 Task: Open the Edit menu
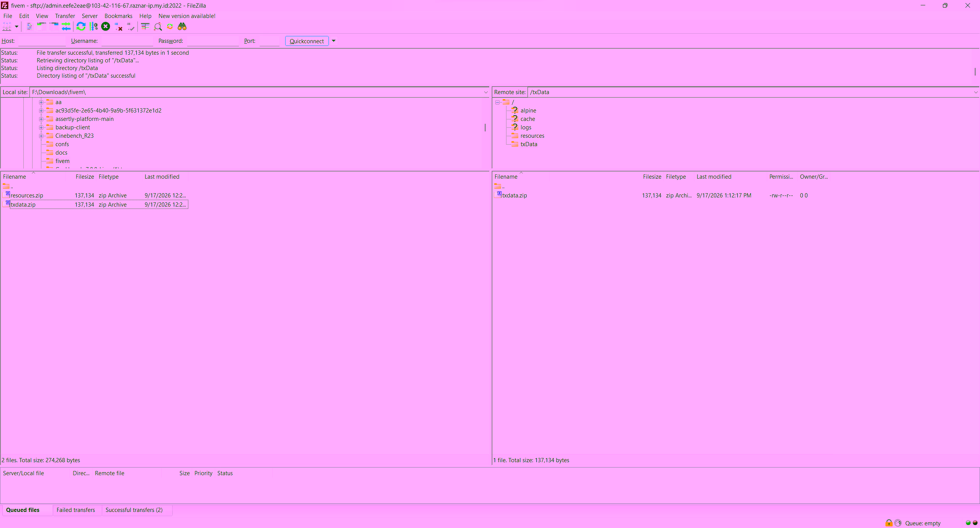click(24, 16)
